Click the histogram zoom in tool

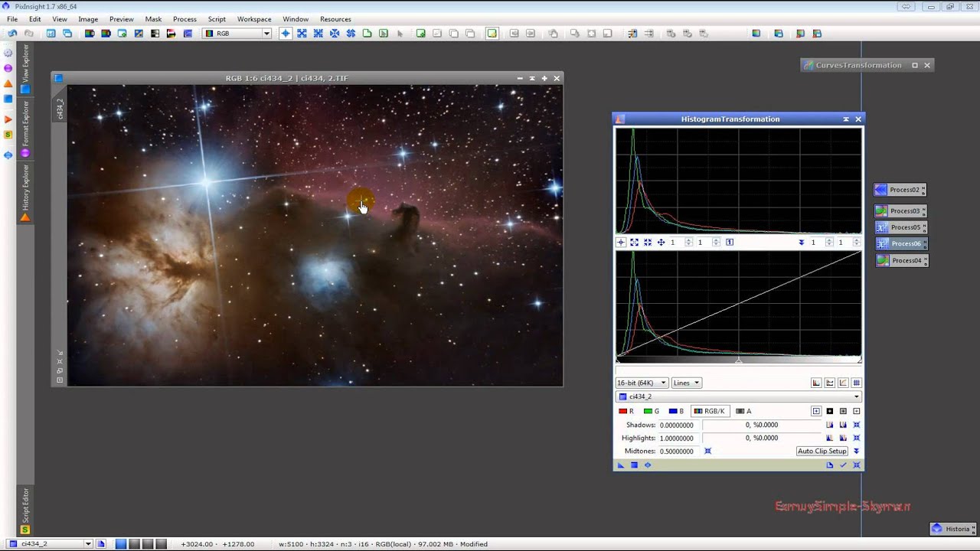tap(634, 242)
